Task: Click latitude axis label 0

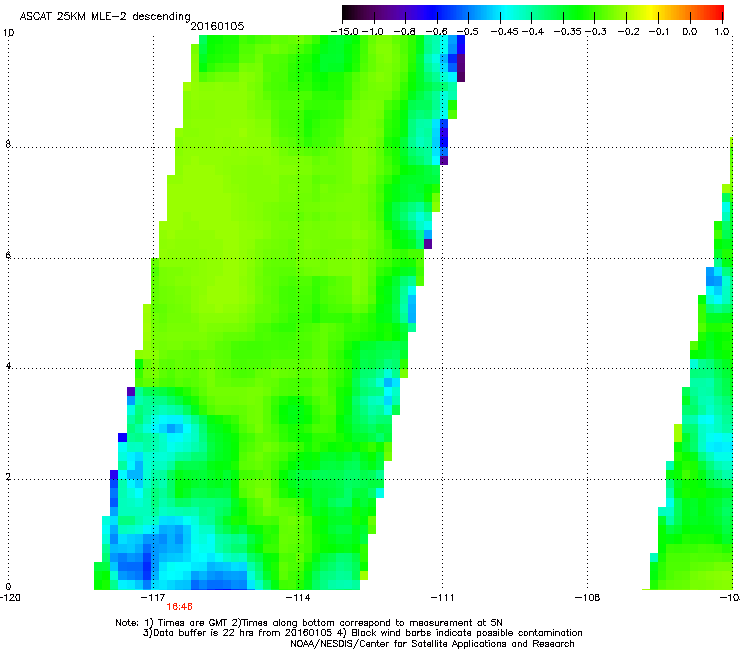Action: pos(8,587)
